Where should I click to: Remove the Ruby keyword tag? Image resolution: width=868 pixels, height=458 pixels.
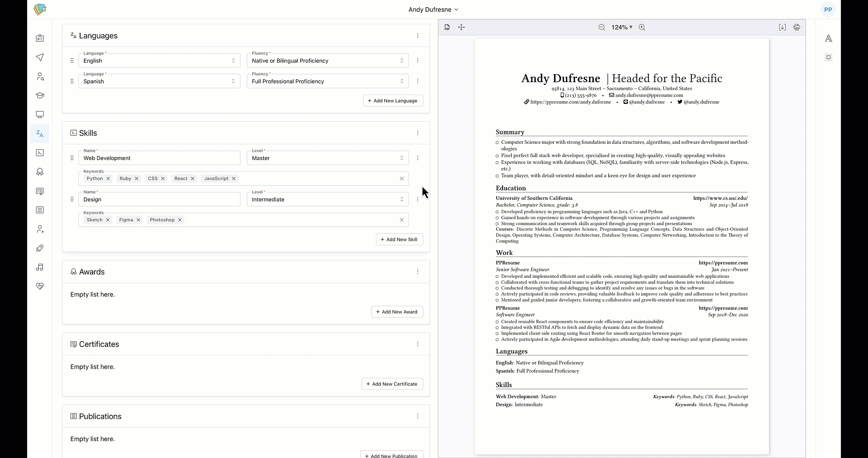[x=136, y=179]
